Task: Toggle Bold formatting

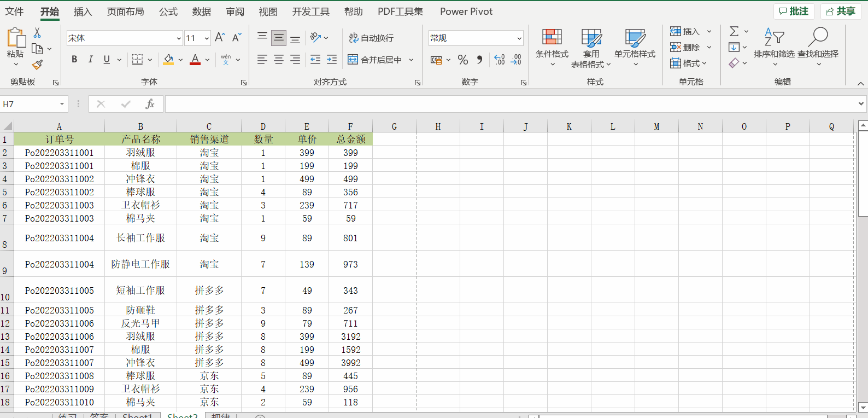Action: click(74, 60)
